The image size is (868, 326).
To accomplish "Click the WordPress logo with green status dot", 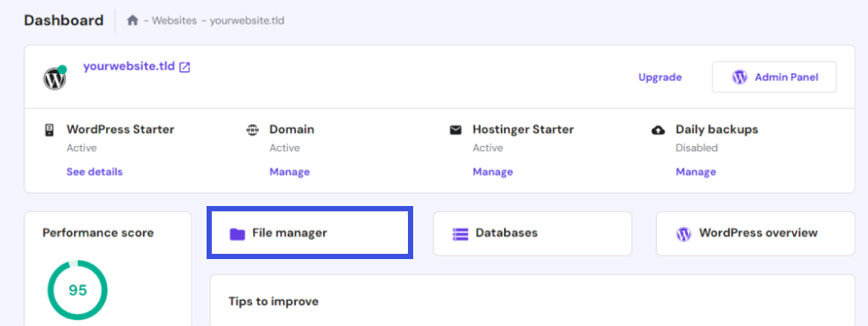I will point(55,78).
